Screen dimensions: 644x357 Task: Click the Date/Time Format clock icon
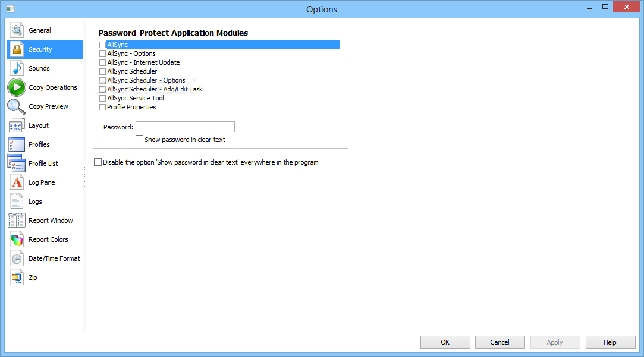click(17, 258)
